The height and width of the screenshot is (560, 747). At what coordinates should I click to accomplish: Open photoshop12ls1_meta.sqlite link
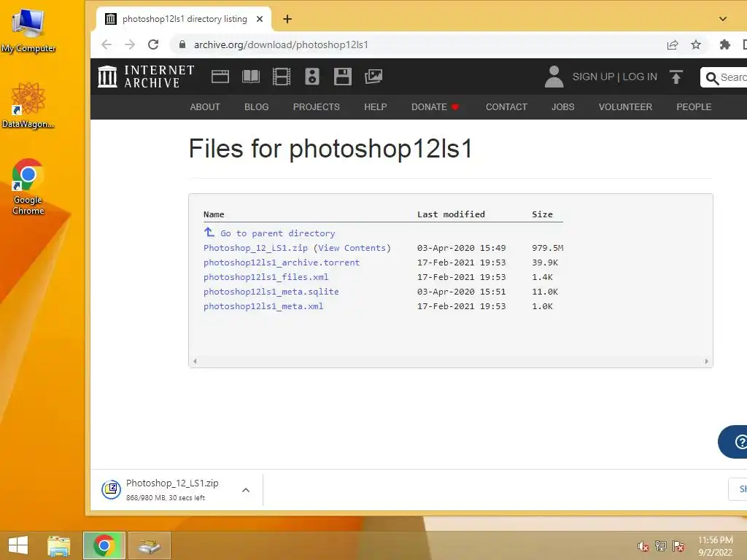point(271,292)
